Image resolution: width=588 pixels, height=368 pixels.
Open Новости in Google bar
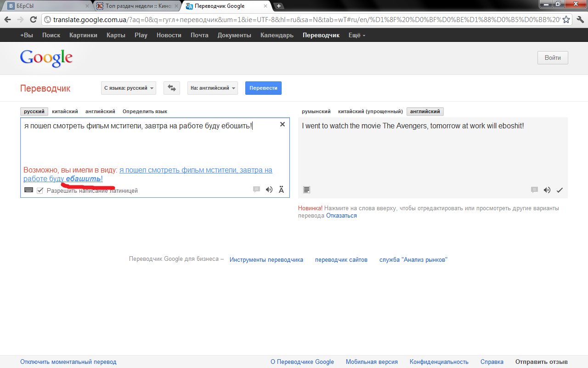pos(169,35)
